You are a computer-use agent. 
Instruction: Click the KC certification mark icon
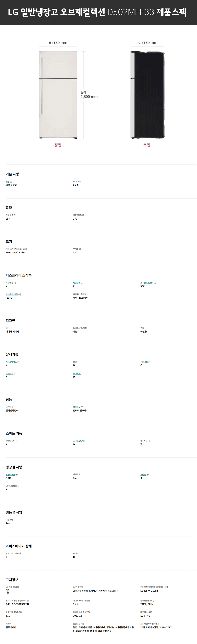click(7, 592)
